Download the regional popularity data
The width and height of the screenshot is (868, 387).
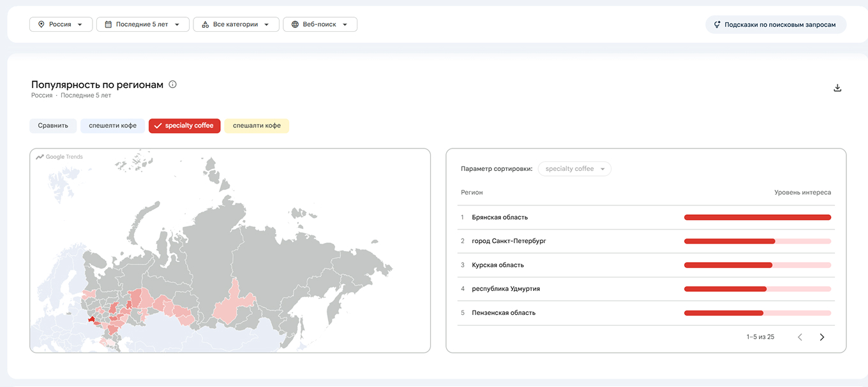[x=837, y=88]
